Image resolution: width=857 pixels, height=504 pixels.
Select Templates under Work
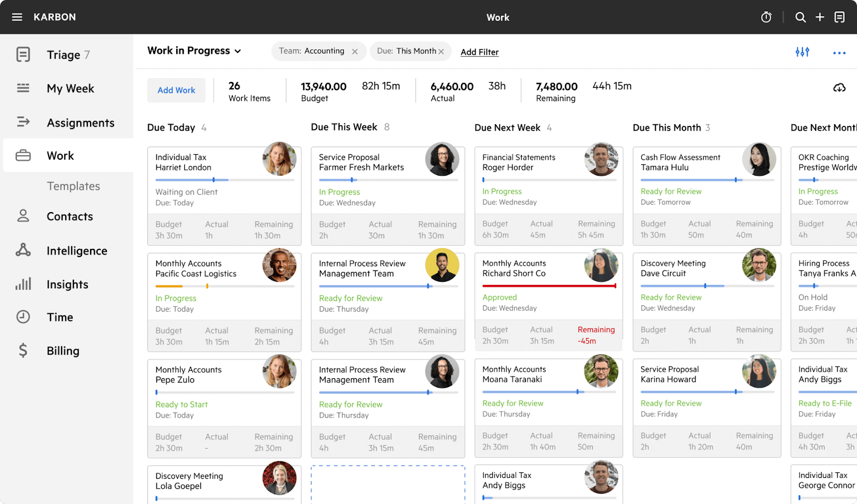click(73, 186)
